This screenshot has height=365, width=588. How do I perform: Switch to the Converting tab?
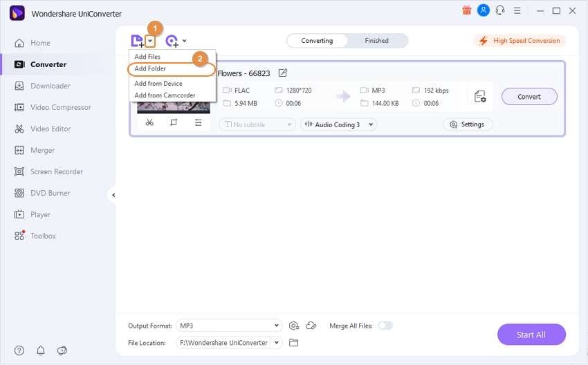(x=317, y=41)
